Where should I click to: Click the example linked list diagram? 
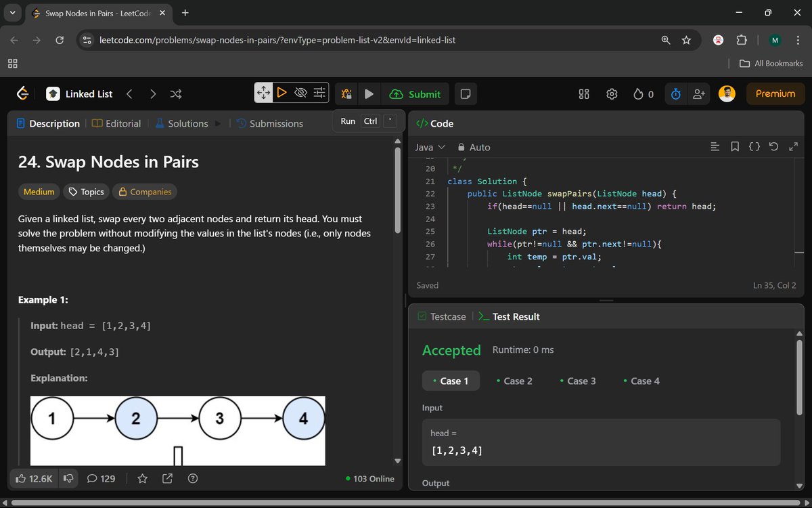tap(177, 431)
